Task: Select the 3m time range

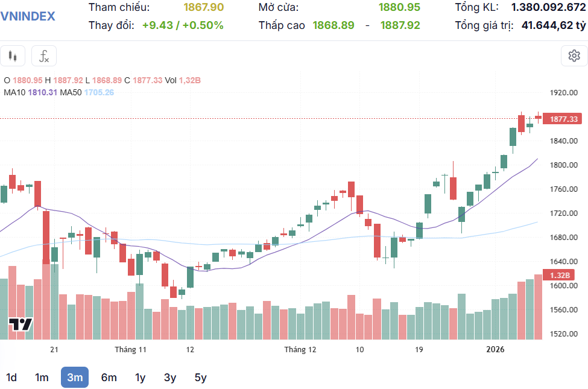Action: click(x=75, y=378)
